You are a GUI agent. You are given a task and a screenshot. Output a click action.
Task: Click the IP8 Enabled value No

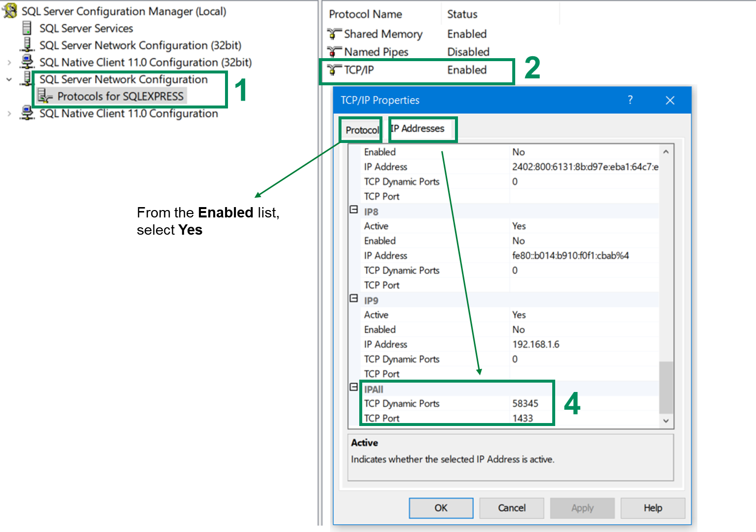[x=518, y=241]
